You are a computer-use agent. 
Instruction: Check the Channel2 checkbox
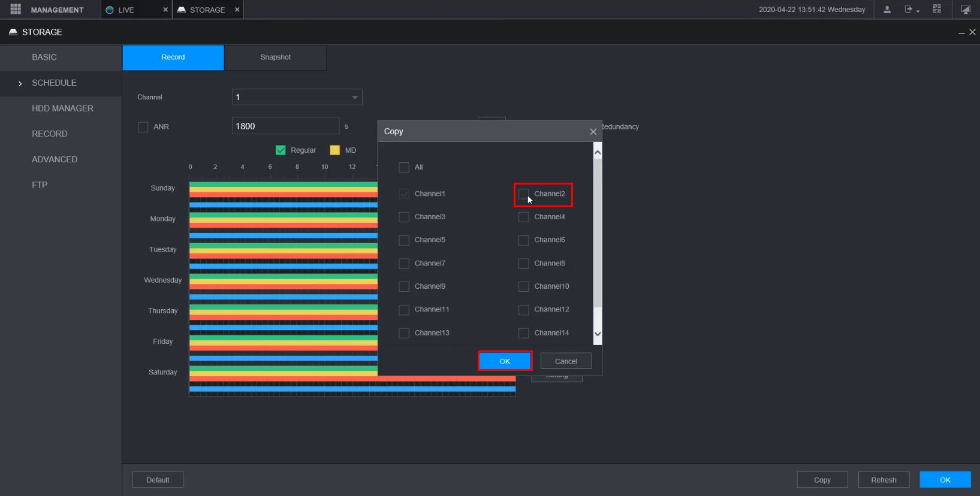(x=523, y=193)
